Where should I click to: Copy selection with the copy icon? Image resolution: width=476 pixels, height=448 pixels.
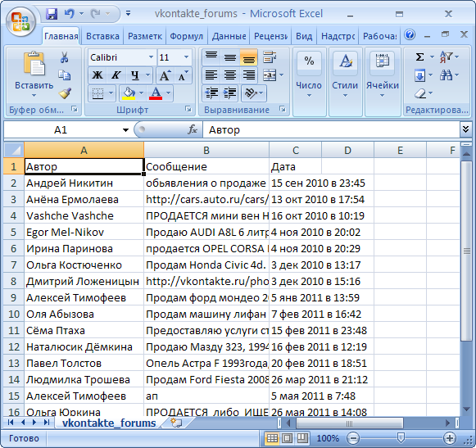coord(65,75)
